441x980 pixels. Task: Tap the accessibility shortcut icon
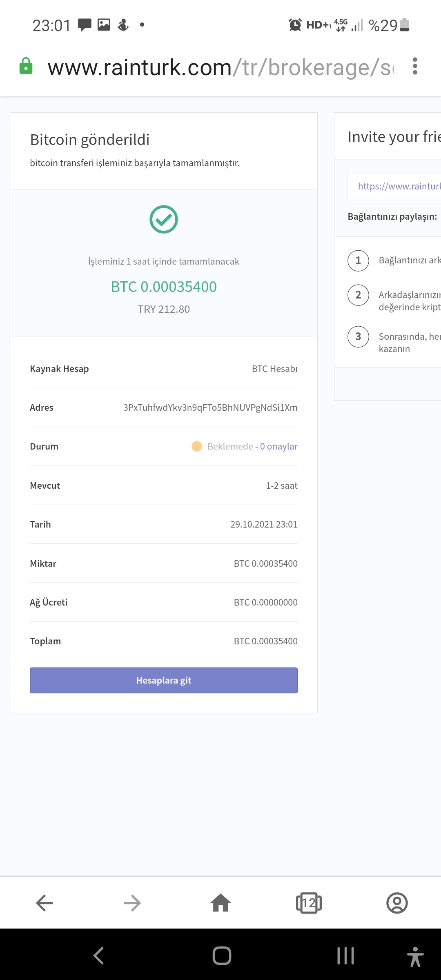(415, 956)
